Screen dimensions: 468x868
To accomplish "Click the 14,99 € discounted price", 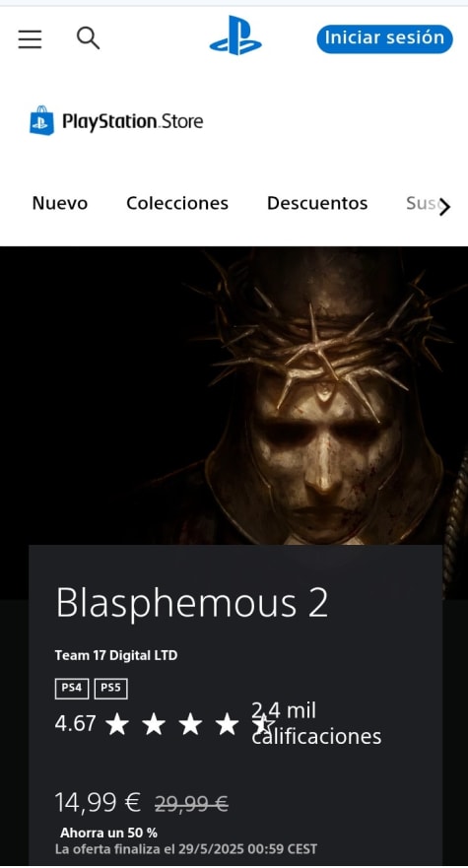I will coord(98,802).
